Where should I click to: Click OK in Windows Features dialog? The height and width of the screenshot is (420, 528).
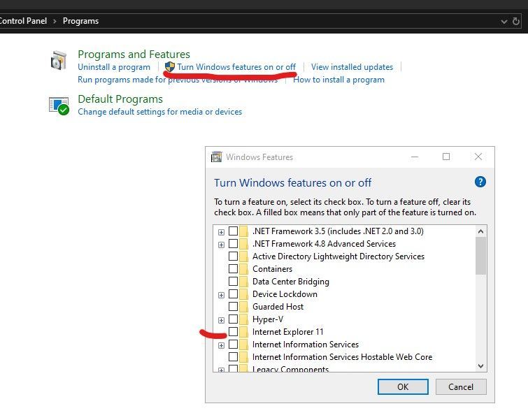[403, 386]
